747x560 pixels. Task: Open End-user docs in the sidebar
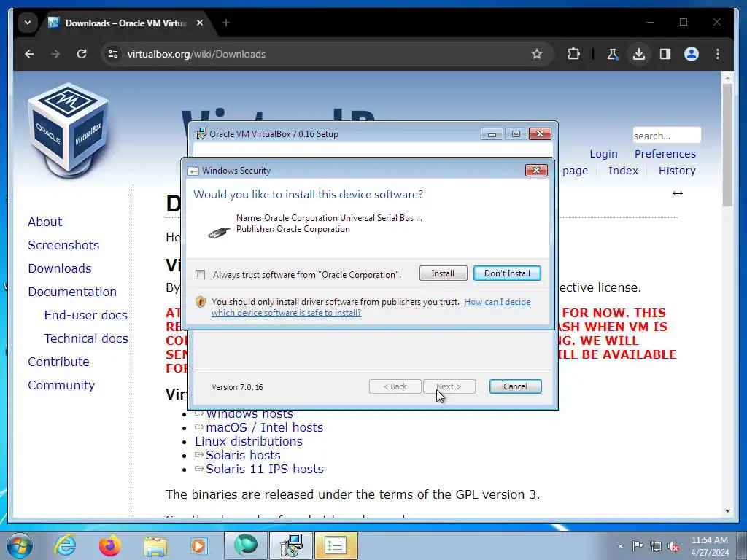point(86,315)
